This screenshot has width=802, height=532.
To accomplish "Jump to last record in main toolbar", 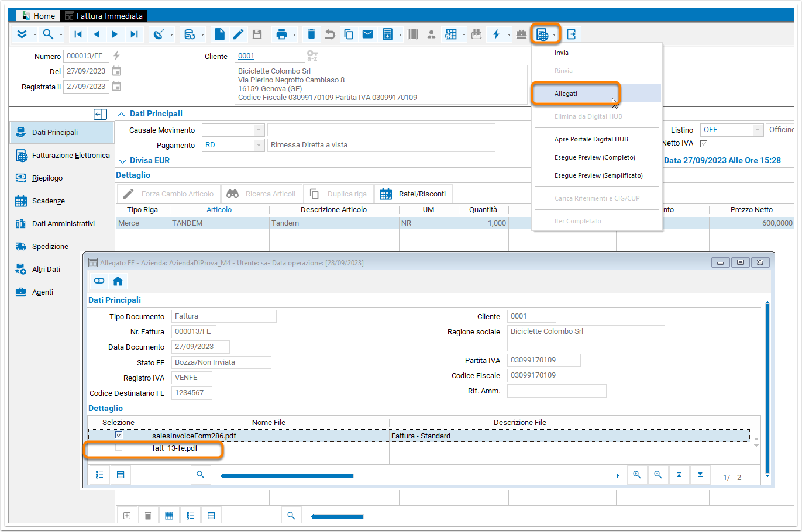I will [x=134, y=34].
